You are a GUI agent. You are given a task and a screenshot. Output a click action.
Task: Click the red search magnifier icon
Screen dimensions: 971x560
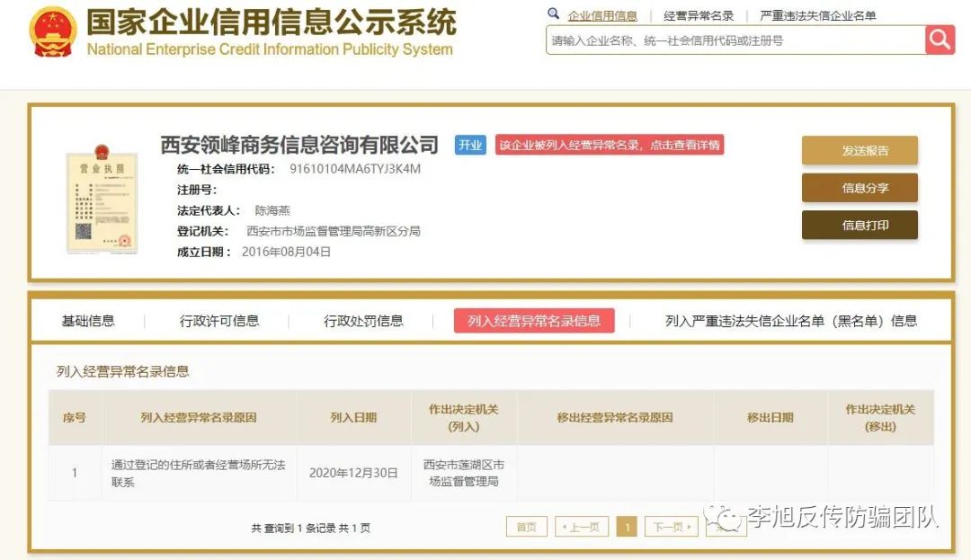tap(940, 40)
